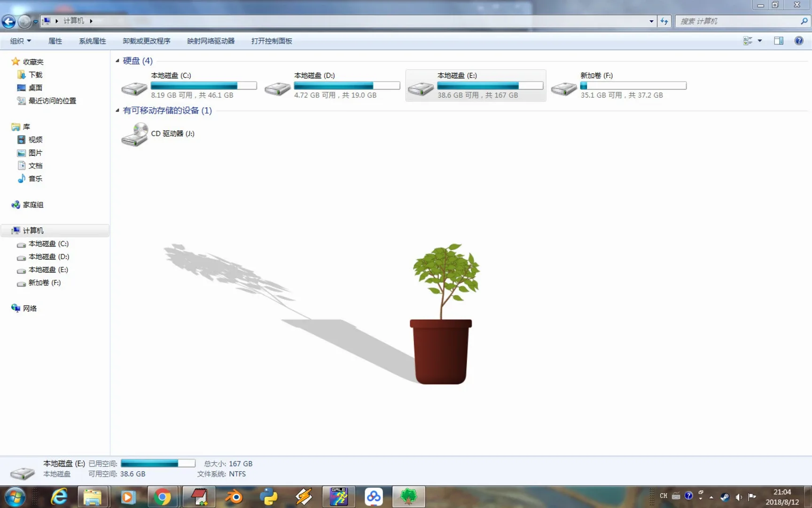This screenshot has width=812, height=508.
Task: Click the volume icon in the tray
Action: point(739,497)
